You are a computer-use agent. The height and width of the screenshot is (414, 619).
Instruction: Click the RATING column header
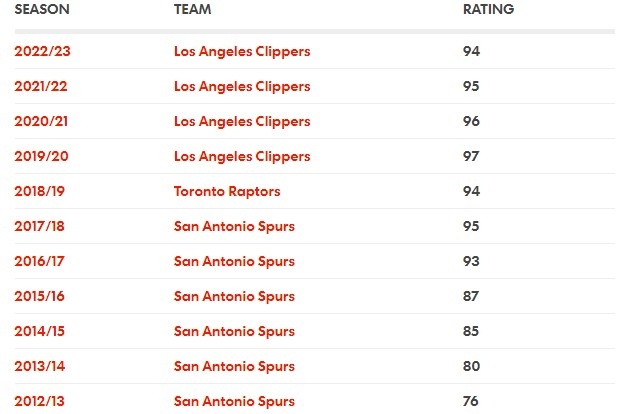(488, 9)
